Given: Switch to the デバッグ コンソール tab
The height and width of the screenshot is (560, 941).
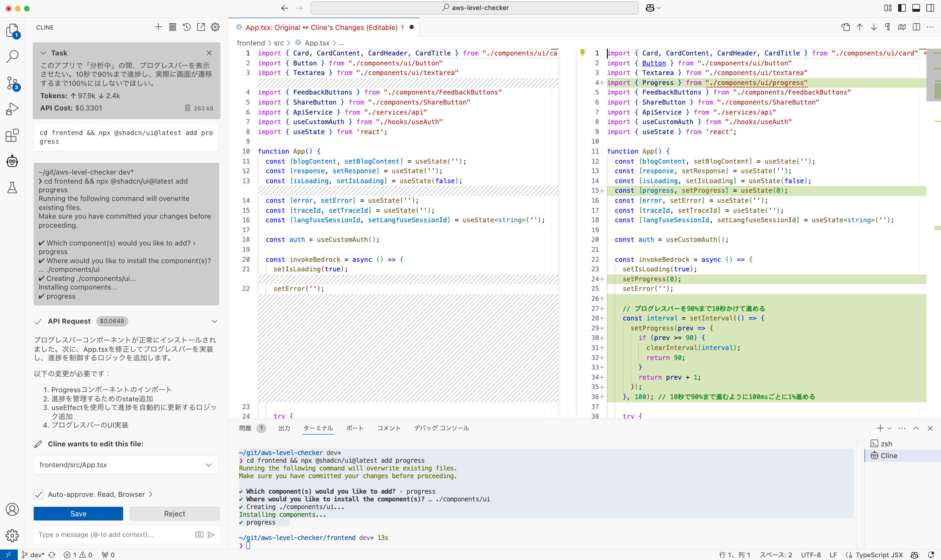Looking at the screenshot, I should tap(441, 428).
